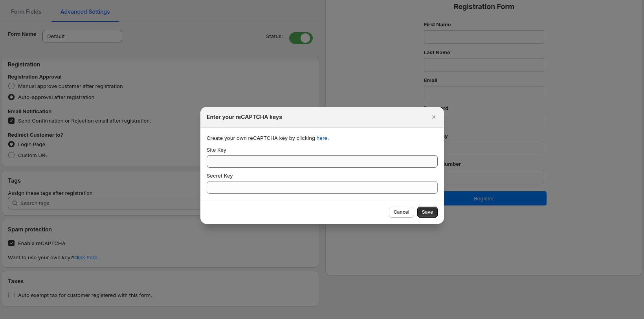Viewport: 644px width, 319px height.
Task: Open the 'Click here' own key link
Action: (86, 258)
